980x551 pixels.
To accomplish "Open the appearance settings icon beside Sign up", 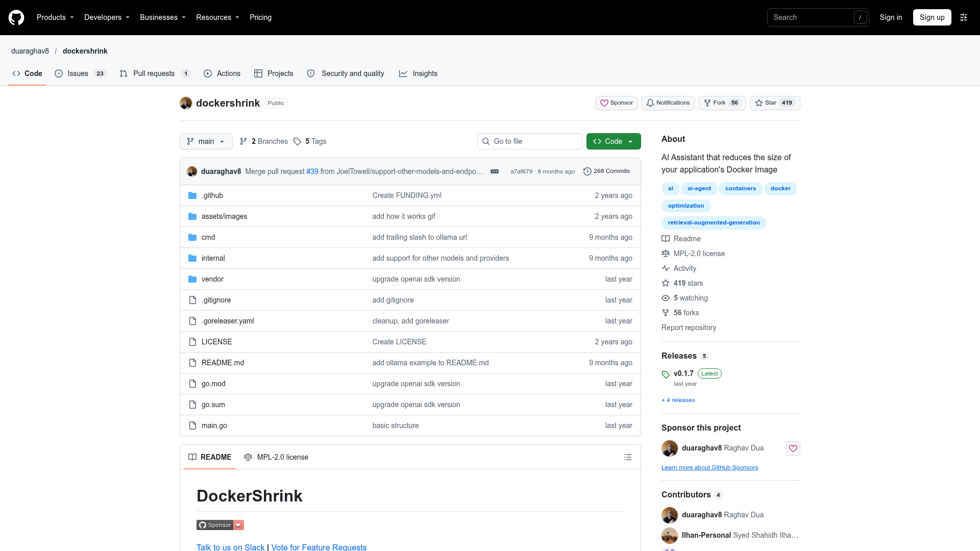I will 964,17.
